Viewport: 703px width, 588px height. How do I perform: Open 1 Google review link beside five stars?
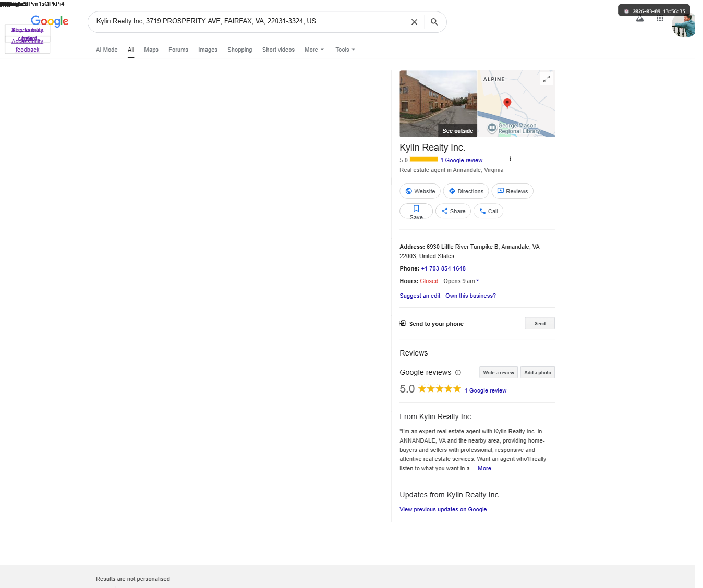coord(486,390)
